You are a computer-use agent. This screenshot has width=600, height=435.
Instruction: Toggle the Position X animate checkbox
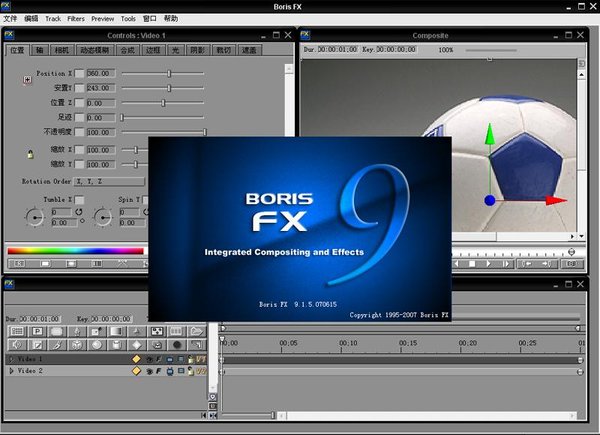[79, 73]
